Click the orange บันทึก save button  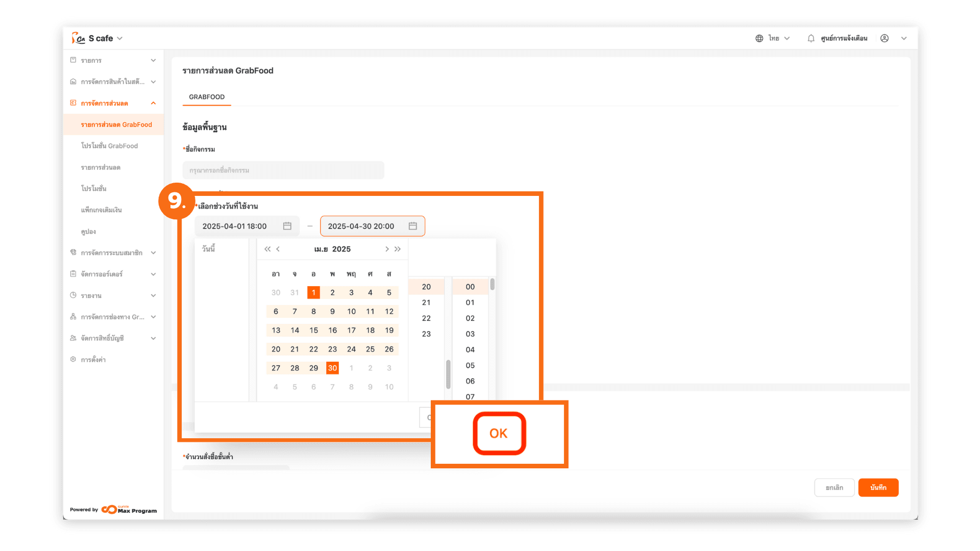(878, 487)
